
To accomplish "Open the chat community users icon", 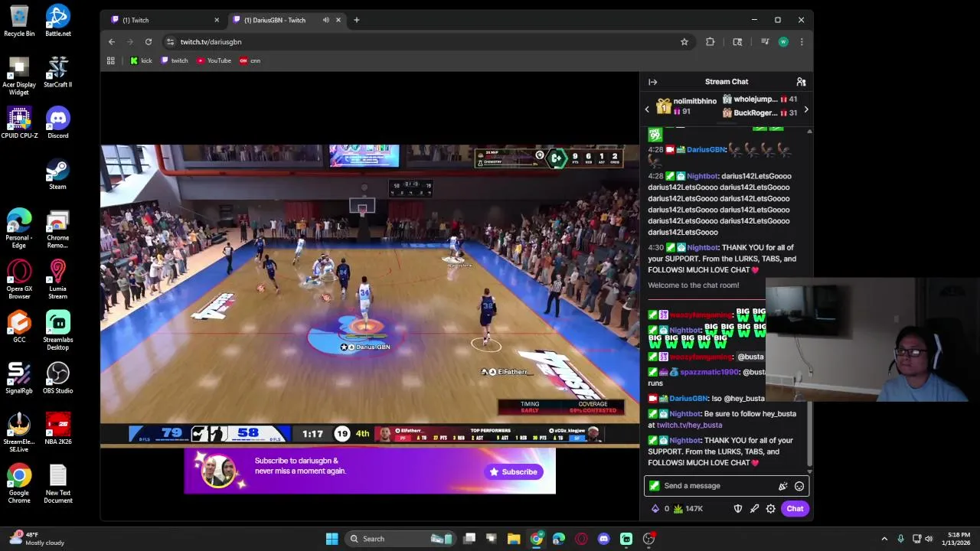I will [801, 82].
